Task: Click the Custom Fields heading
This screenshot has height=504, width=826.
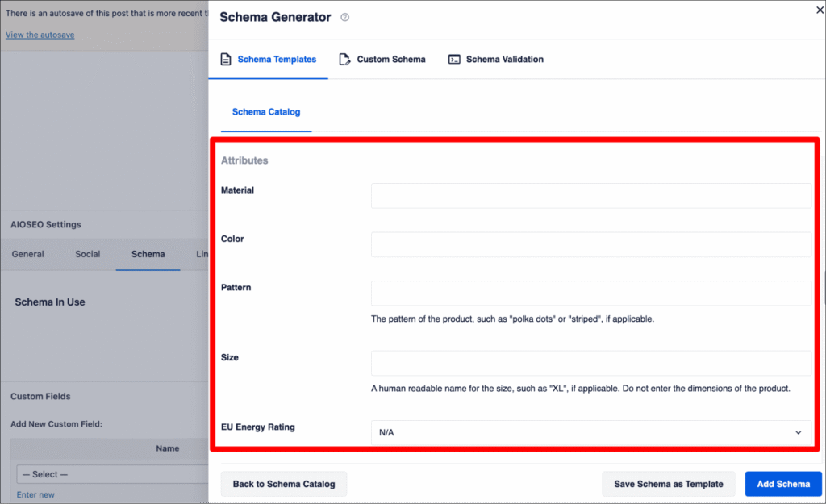Action: 40,396
